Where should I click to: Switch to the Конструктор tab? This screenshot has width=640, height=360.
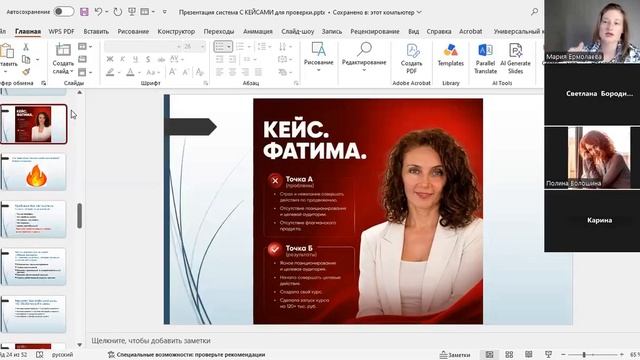[176, 31]
